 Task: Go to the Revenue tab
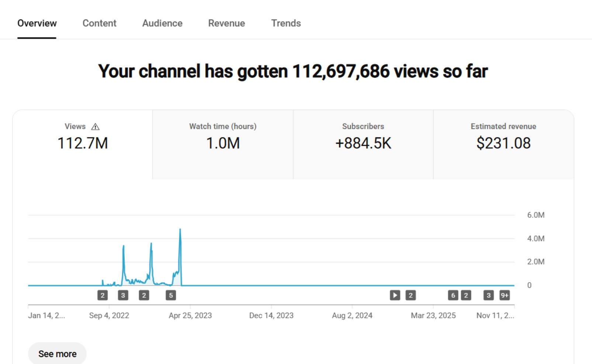tap(226, 23)
